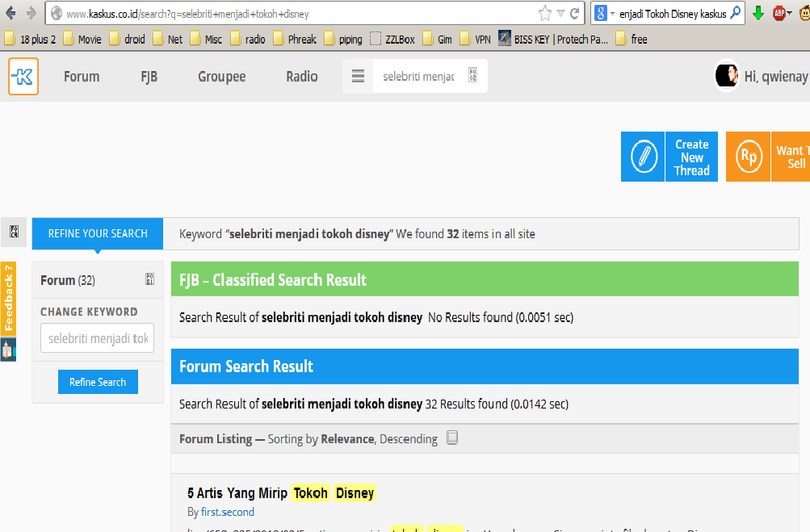This screenshot has width=810, height=532.
Task: Open the free bookmark folder
Action: [x=632, y=40]
